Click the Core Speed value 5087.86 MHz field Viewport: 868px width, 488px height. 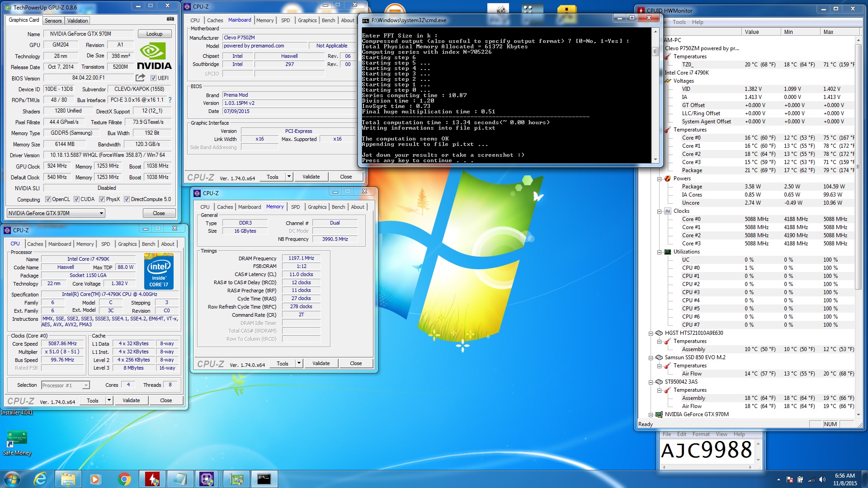coord(62,344)
